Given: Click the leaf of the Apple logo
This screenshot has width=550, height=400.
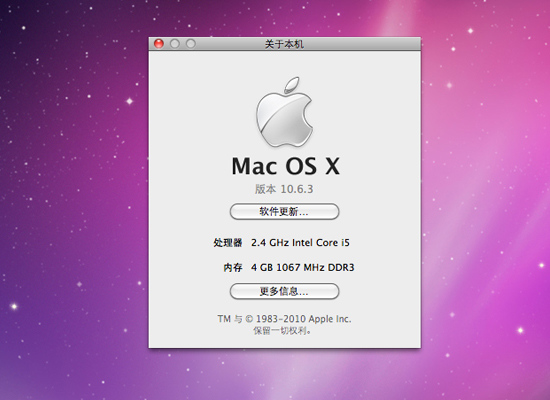Looking at the screenshot, I should (292, 85).
